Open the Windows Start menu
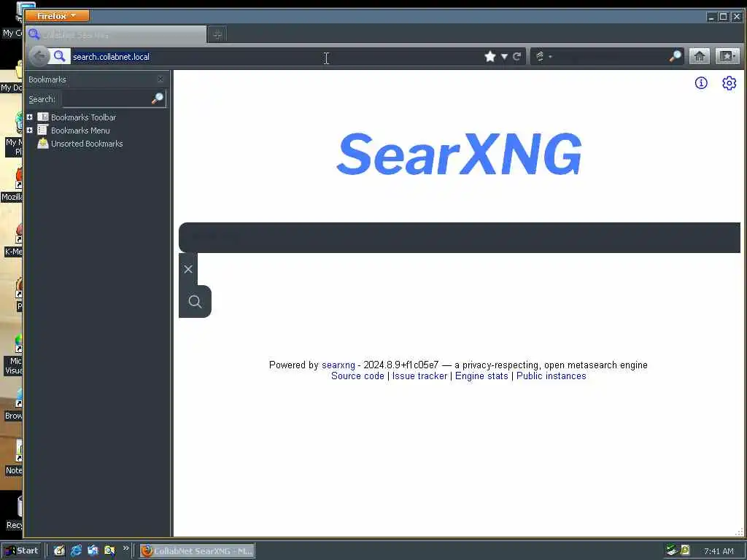 click(x=22, y=551)
